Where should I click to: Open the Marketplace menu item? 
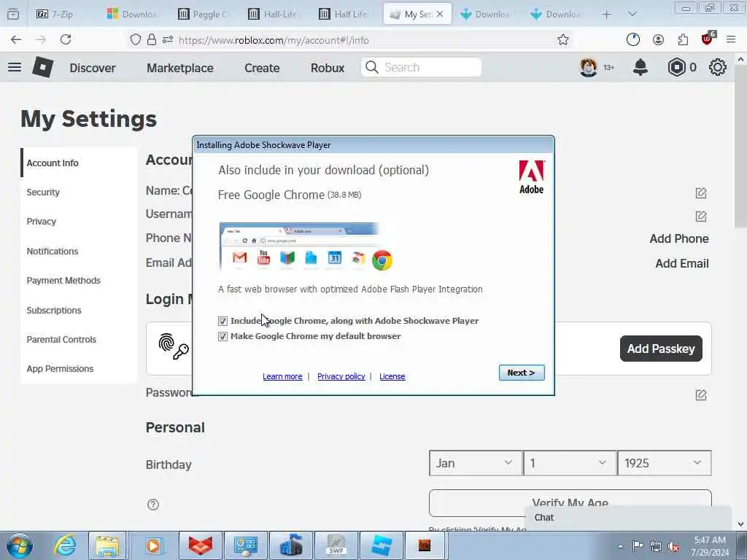click(x=180, y=68)
